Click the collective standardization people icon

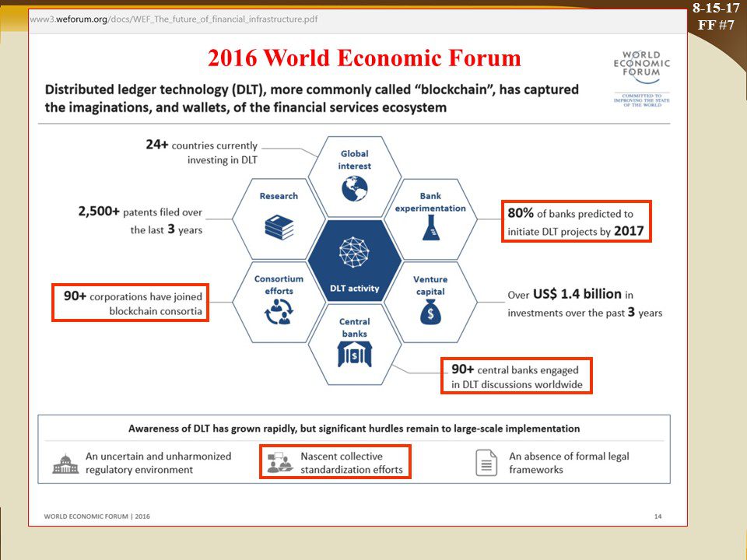[279, 463]
